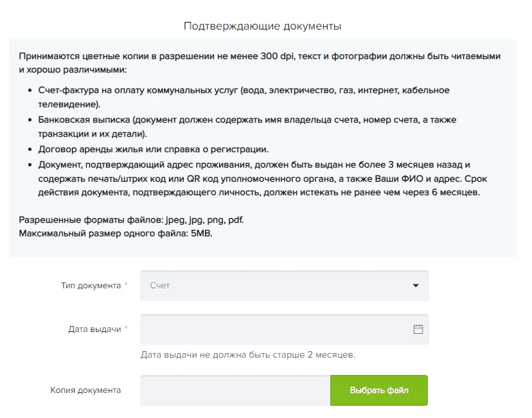
Task: Click the dropdown arrow in Тип документа
Action: [415, 286]
